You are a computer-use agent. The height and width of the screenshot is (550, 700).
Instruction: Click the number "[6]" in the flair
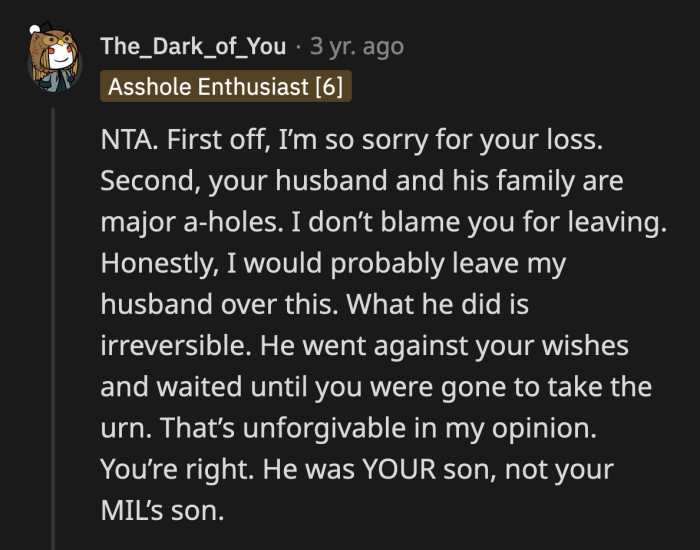(x=328, y=87)
